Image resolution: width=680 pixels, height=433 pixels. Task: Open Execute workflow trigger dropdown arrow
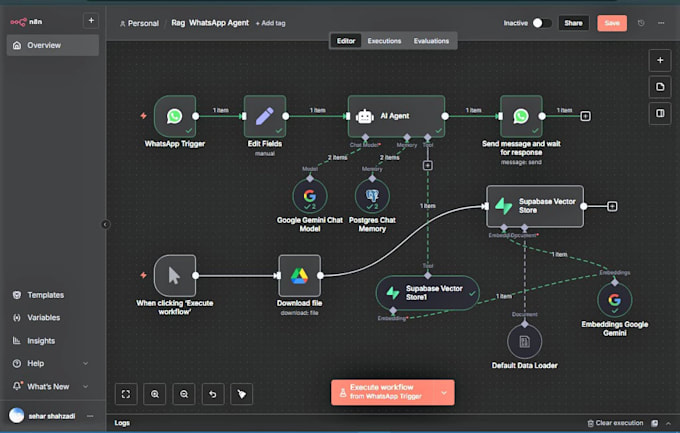tap(444, 393)
